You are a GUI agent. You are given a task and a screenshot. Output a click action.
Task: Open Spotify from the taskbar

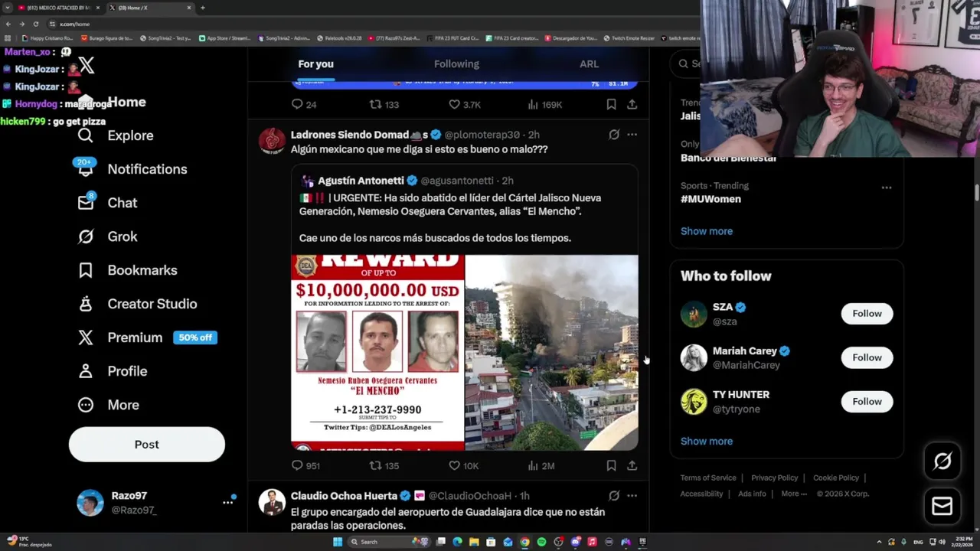click(x=541, y=542)
